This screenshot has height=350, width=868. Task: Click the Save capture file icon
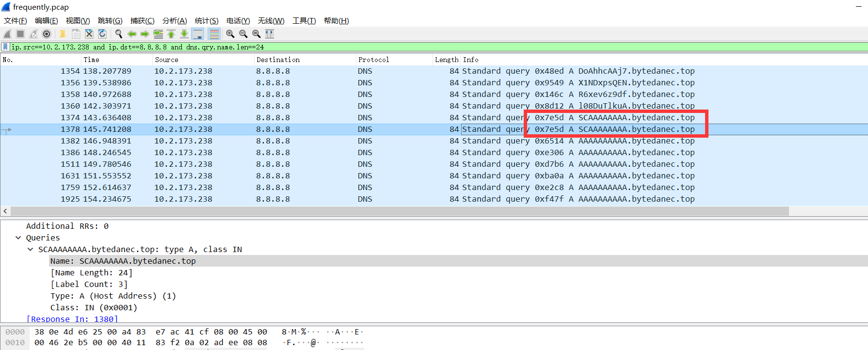tap(76, 34)
